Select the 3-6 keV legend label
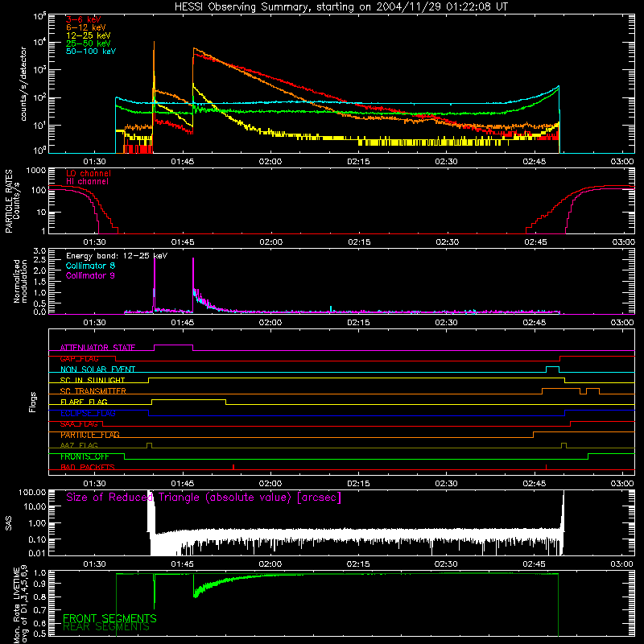Screen dimensions: 644x644 pos(84,19)
